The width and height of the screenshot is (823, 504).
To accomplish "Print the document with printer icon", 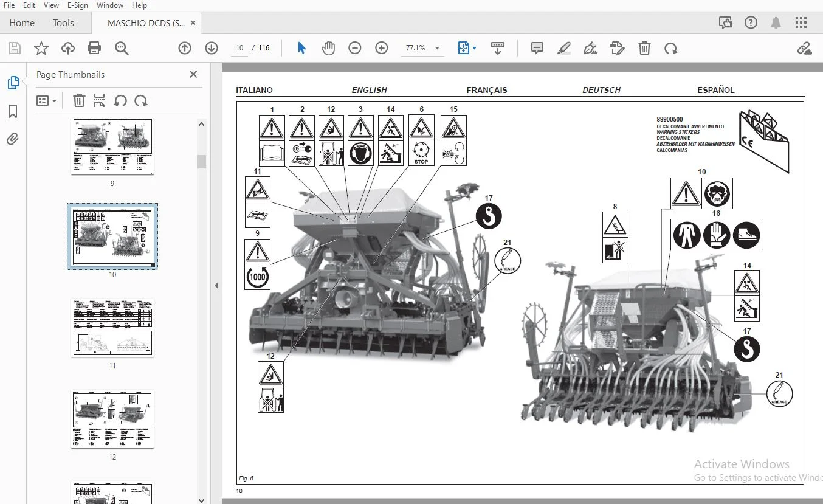I will click(94, 48).
